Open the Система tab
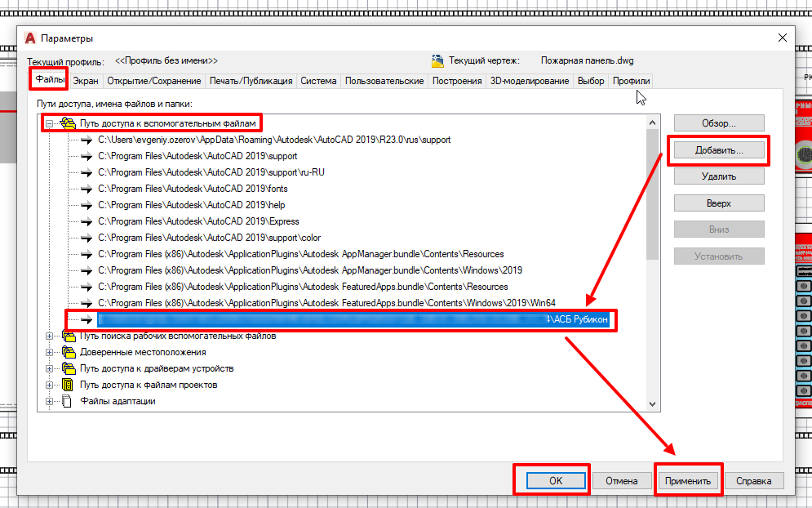 tap(318, 81)
